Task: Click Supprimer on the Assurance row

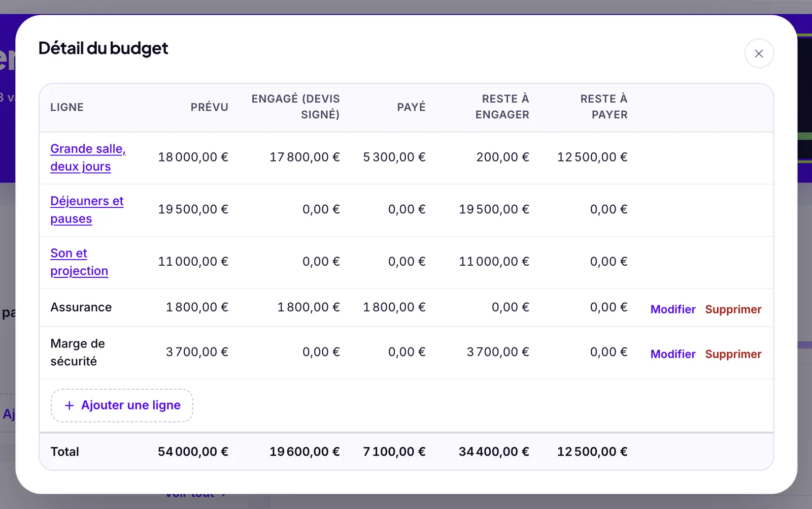Action: (x=733, y=309)
